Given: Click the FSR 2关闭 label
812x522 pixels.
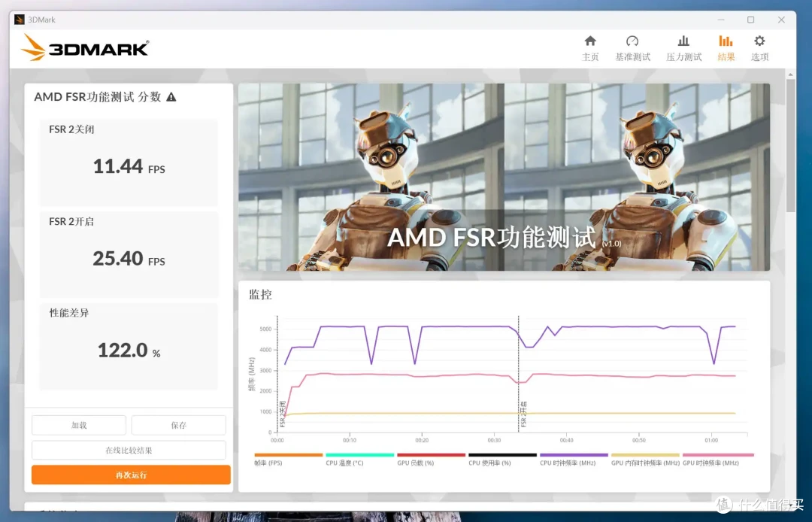Looking at the screenshot, I should pos(71,129).
